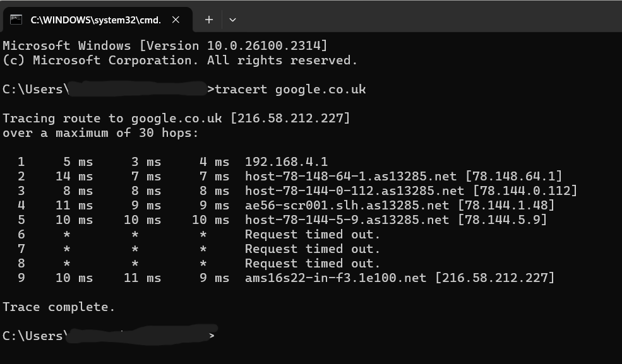622x364 pixels.
Task: Click 'Request timed out.' on hop 8
Action: (313, 263)
